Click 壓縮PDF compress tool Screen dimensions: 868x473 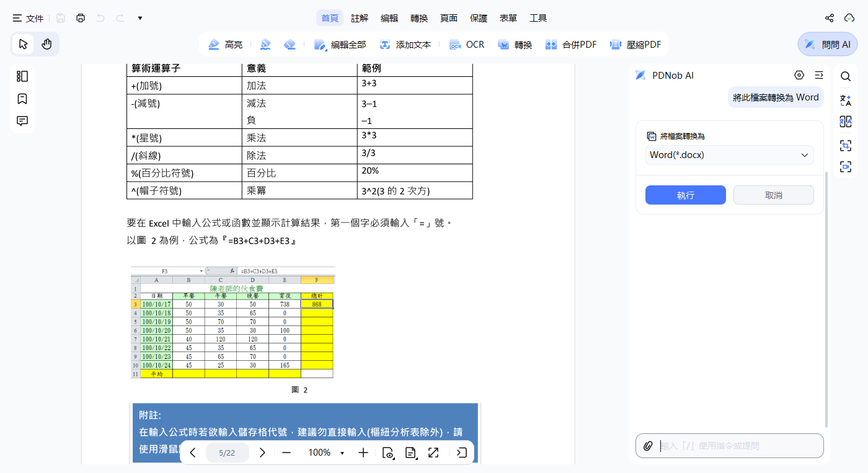pyautogui.click(x=635, y=45)
